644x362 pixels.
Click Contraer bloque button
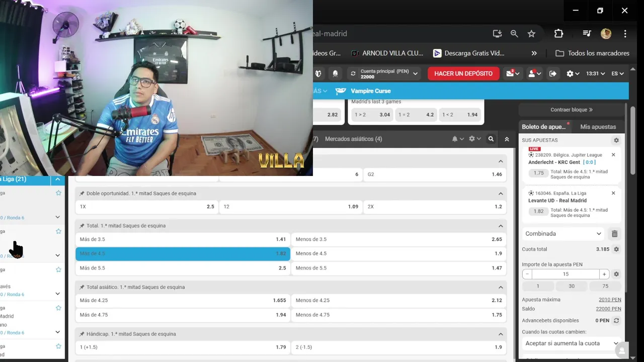click(x=571, y=110)
